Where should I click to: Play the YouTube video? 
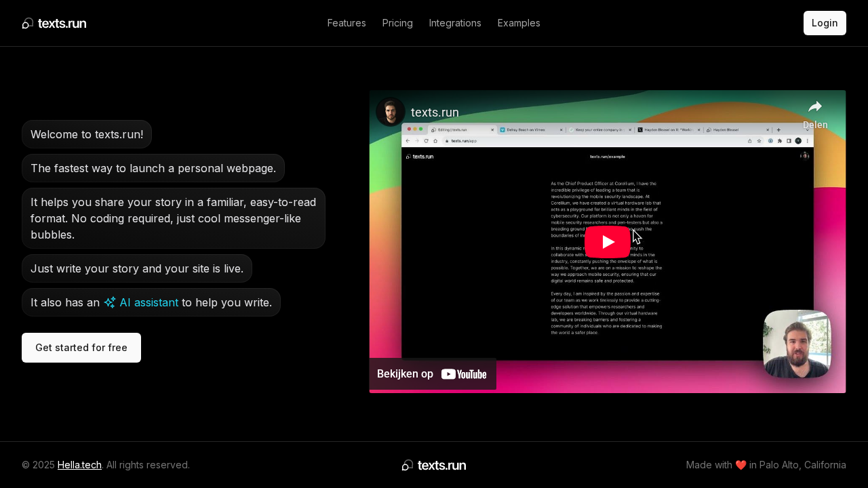click(x=608, y=242)
